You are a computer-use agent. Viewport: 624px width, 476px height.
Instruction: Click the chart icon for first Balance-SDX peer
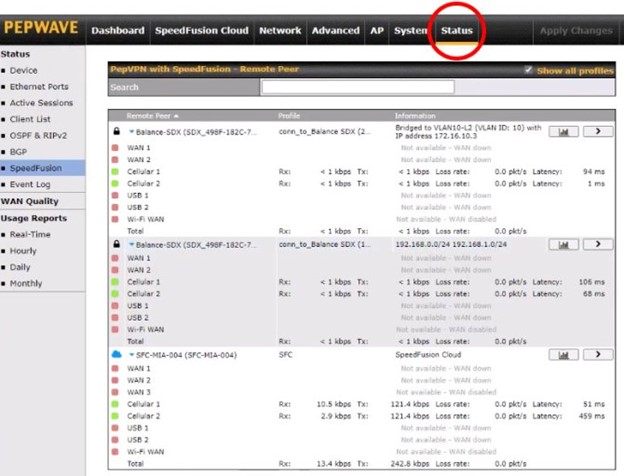pyautogui.click(x=563, y=131)
